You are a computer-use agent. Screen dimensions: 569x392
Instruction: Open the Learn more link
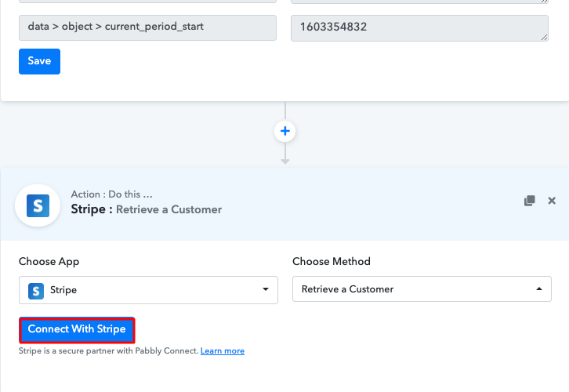(x=223, y=351)
